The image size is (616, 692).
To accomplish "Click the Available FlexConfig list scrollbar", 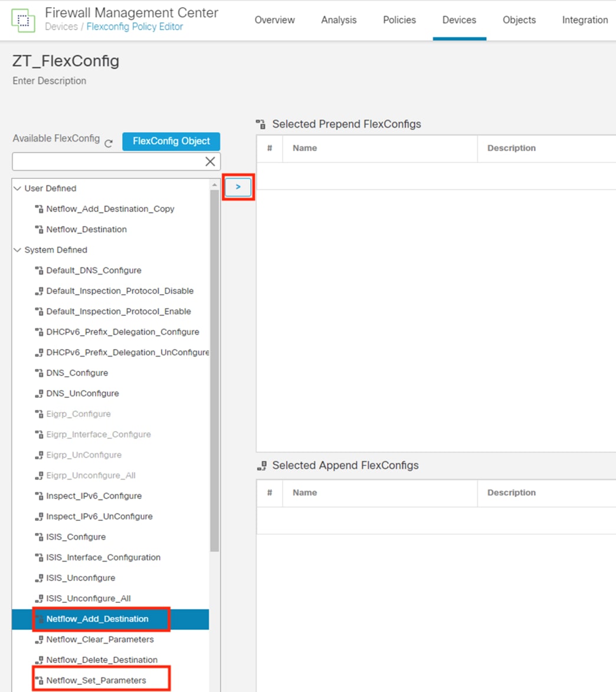I will 214,371.
